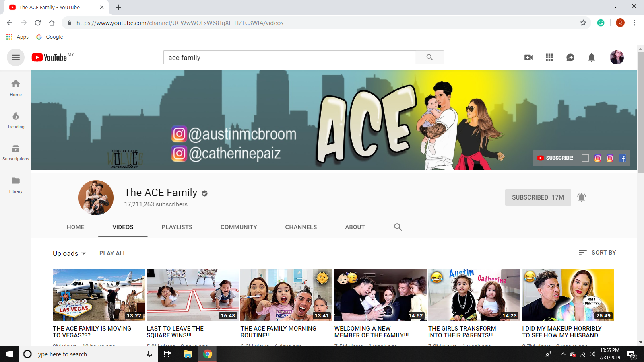Open the YouTube guide hamburger menu
The height and width of the screenshot is (362, 644).
16,58
